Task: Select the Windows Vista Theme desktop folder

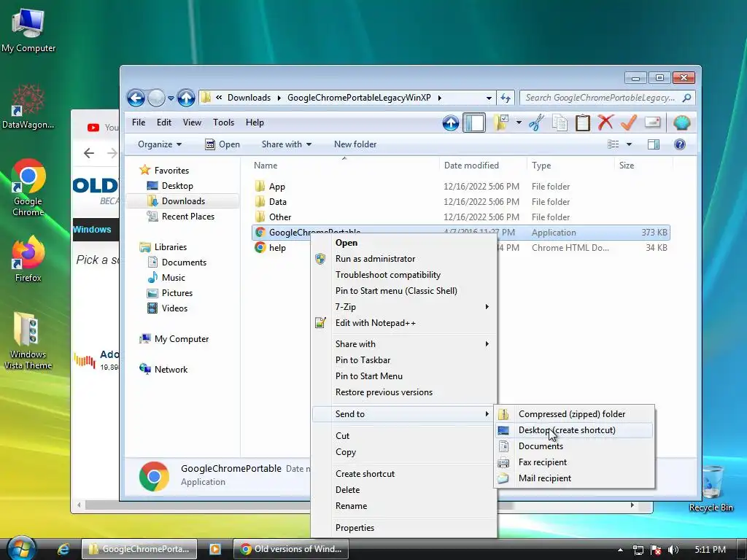Action: pyautogui.click(x=28, y=341)
